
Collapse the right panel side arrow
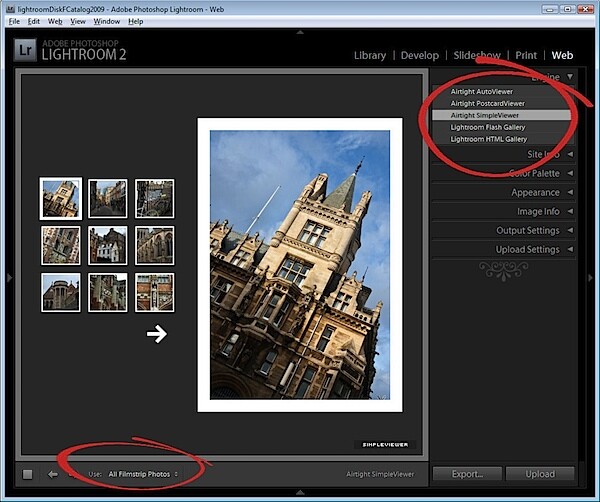tap(591, 277)
